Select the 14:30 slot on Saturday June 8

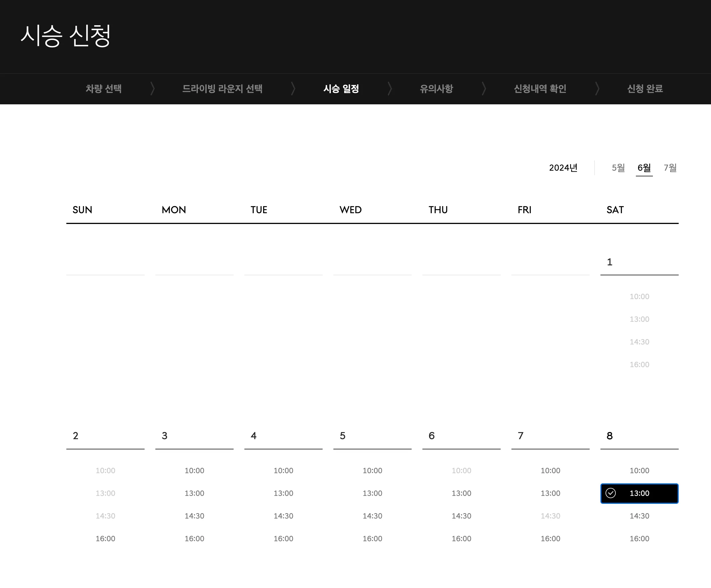639,516
